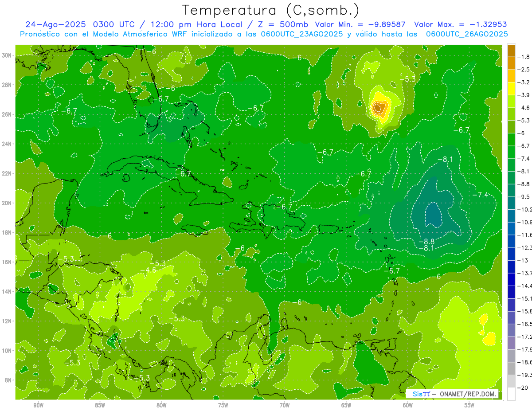Screen dimensions: 532x411
Task: Click the "24N" latitude axis label
Action: (x=8, y=144)
